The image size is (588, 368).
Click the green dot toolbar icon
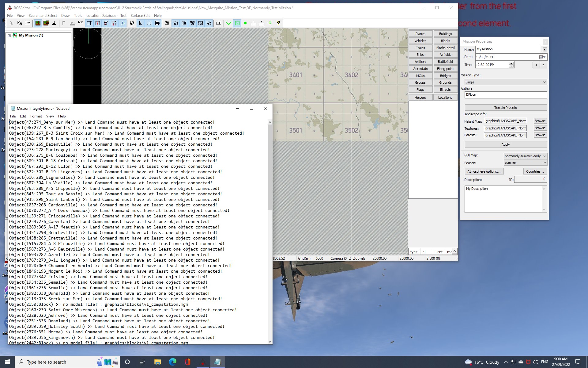(245, 23)
